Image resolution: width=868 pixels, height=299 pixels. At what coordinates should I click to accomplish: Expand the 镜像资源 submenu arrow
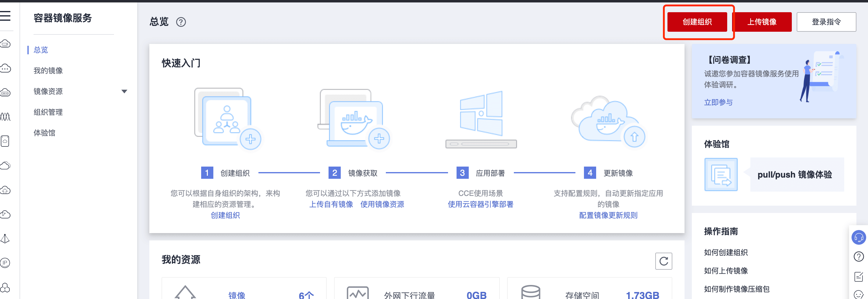124,92
